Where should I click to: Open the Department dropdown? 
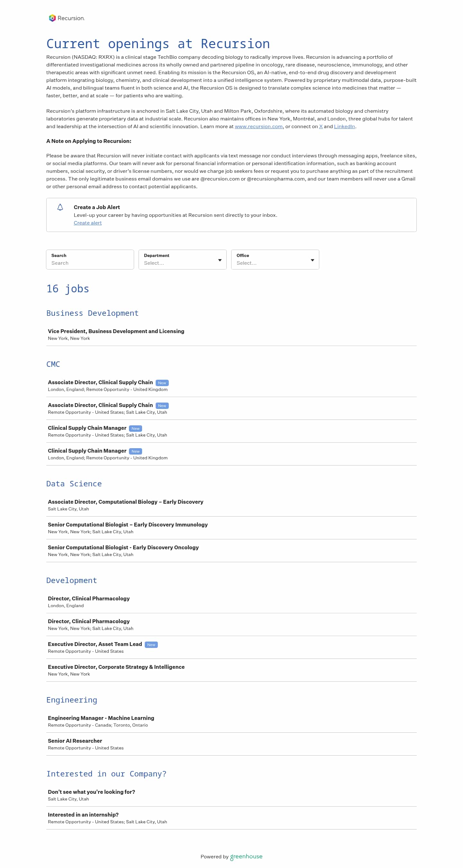(182, 260)
